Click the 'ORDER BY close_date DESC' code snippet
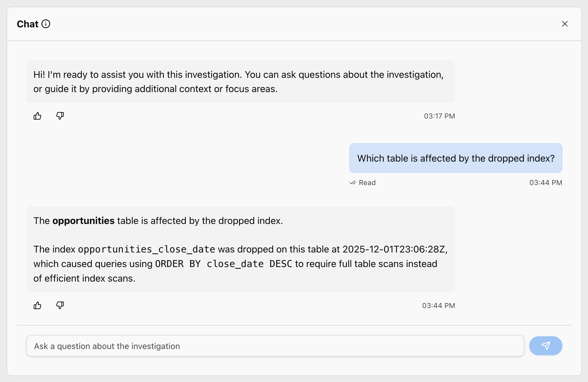This screenshot has width=588, height=382. [x=224, y=264]
